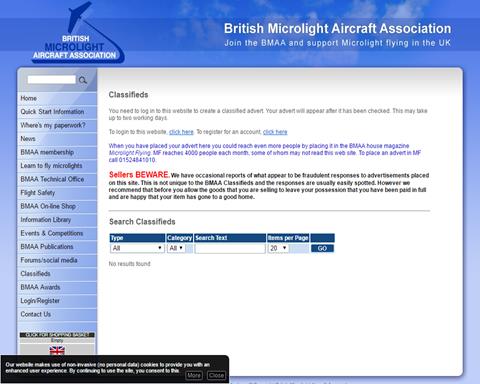Image resolution: width=480 pixels, height=384 pixels.
Task: Click the 'Classifieds' page heading
Action: point(128,95)
